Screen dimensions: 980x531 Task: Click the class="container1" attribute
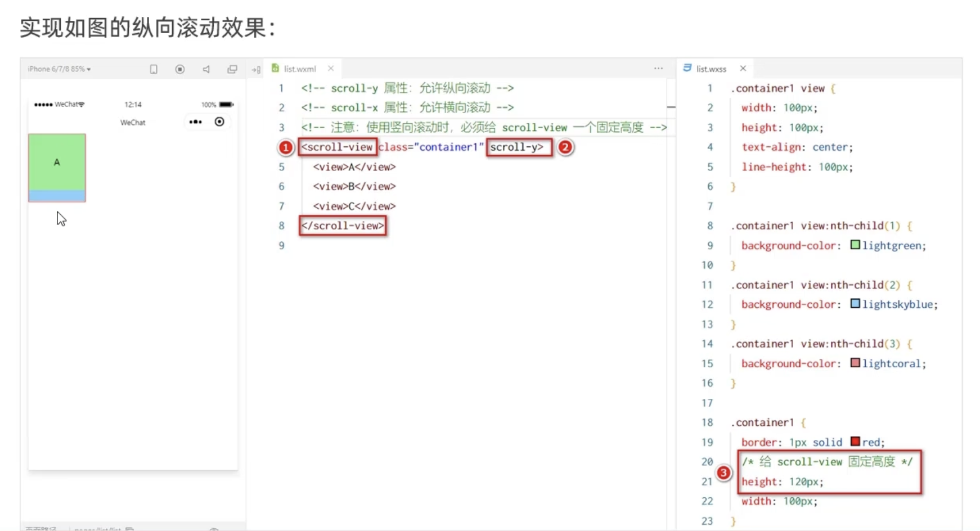coord(431,147)
